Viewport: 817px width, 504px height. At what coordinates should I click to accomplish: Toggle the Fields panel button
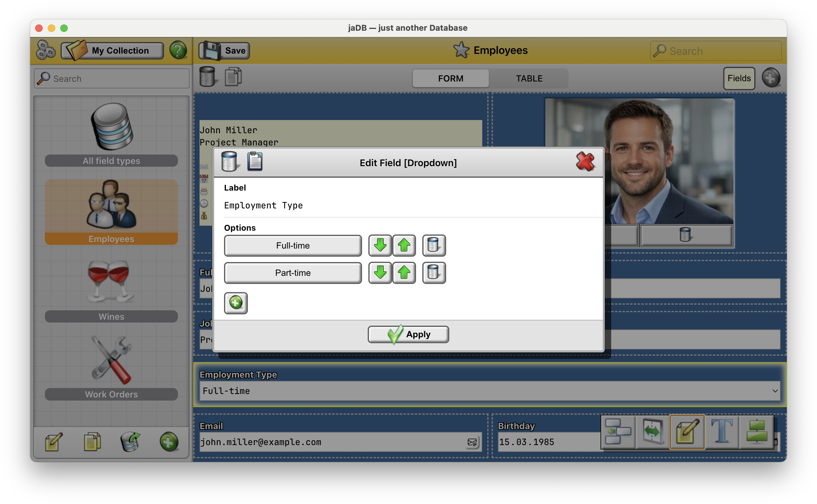[739, 78]
